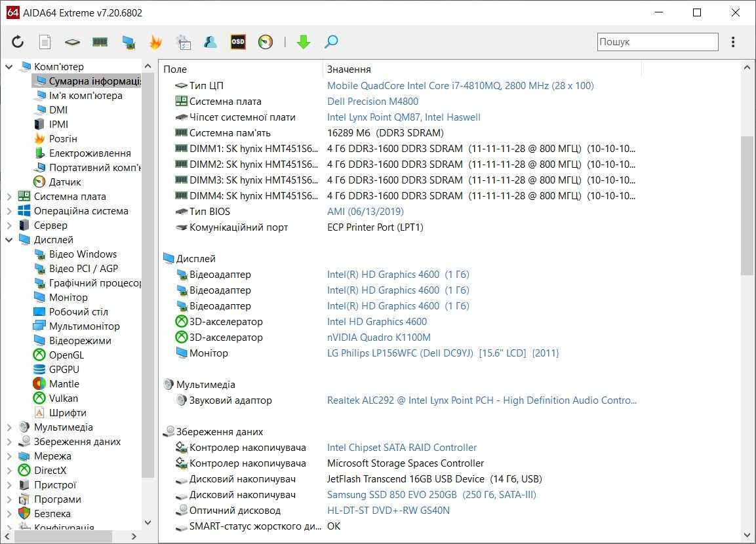
Task: Open the Report document icon
Action: pyautogui.click(x=45, y=42)
